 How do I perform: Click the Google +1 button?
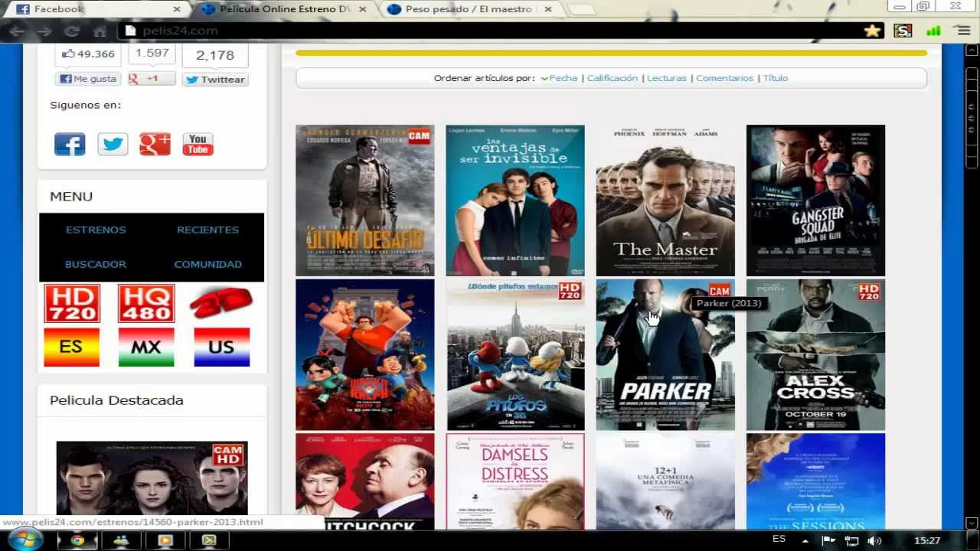coord(152,79)
